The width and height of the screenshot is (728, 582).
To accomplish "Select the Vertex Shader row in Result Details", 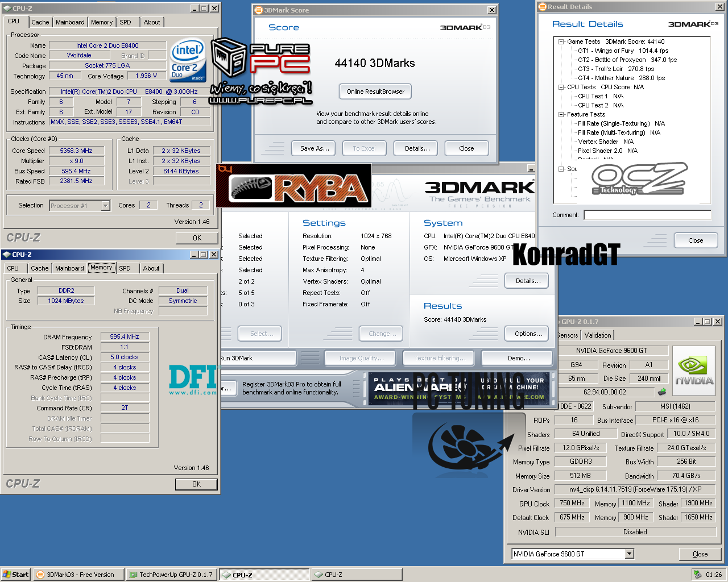I will (x=606, y=142).
